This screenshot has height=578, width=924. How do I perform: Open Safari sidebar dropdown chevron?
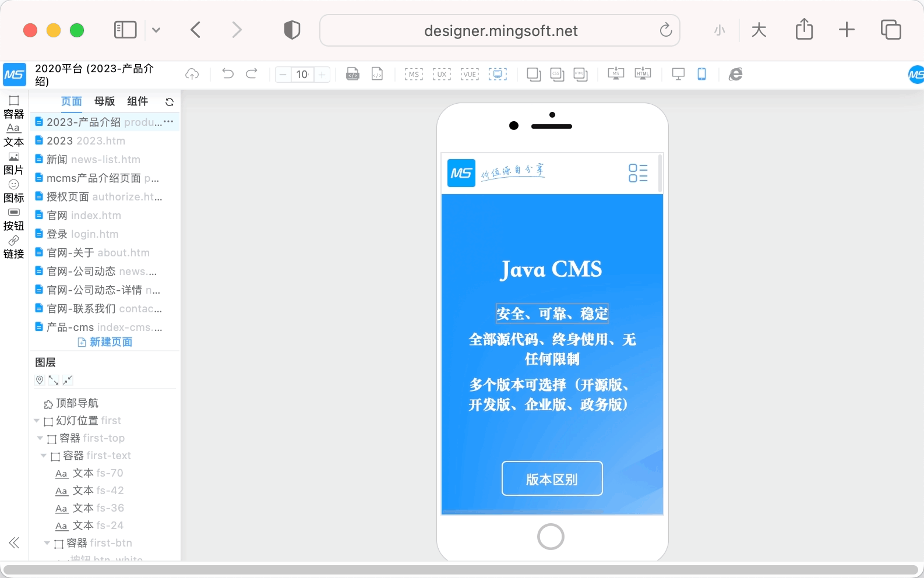pos(156,30)
